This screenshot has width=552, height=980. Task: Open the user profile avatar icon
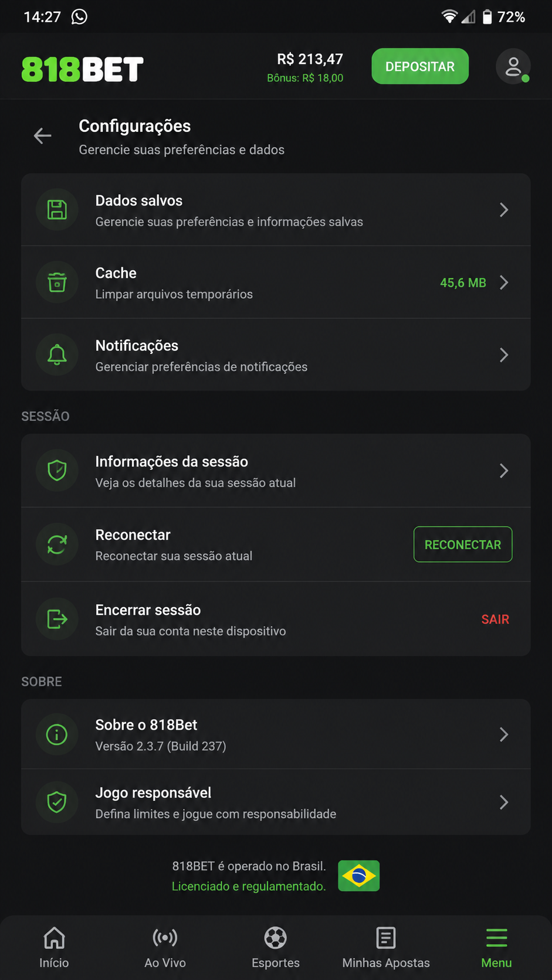click(x=513, y=66)
